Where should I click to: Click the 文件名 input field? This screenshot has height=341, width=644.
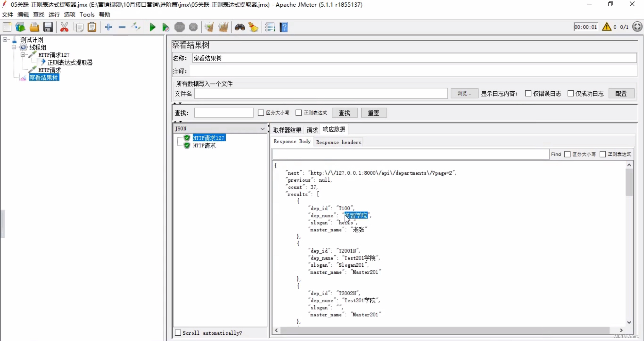pyautogui.click(x=321, y=94)
